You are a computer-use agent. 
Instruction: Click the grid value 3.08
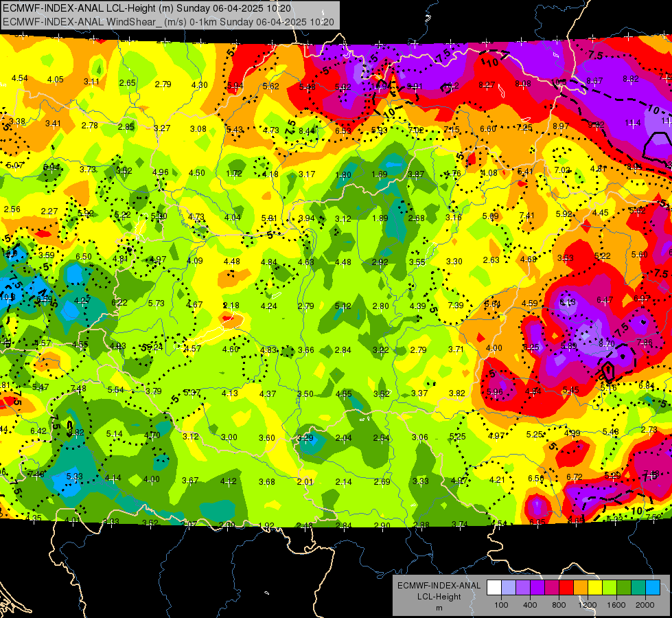point(198,128)
